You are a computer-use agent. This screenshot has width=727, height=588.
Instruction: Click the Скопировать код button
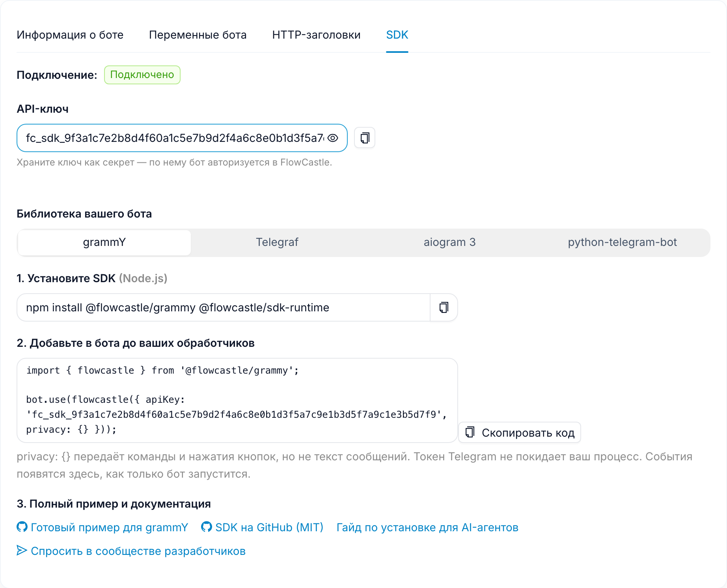520,432
